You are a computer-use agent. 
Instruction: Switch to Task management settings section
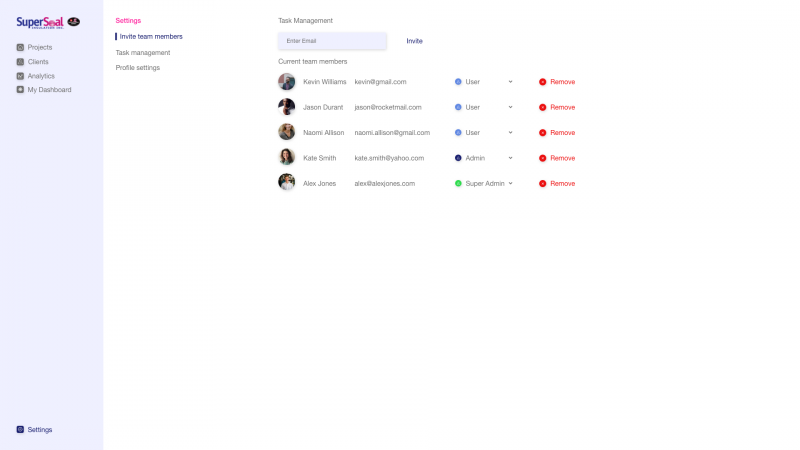tap(143, 53)
